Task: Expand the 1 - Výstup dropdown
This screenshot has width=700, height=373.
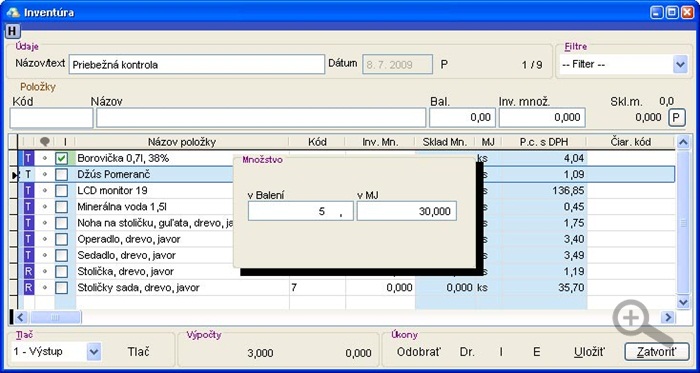Action: [93, 352]
